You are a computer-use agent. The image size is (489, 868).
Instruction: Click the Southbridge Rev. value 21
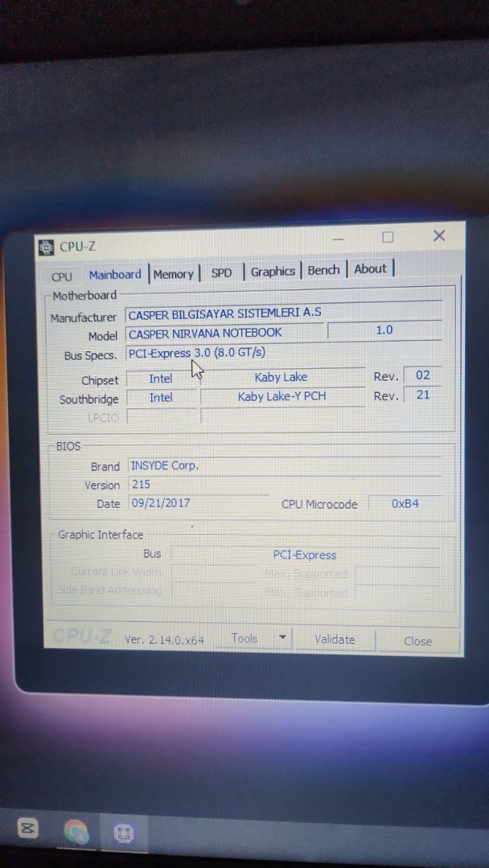point(422,395)
